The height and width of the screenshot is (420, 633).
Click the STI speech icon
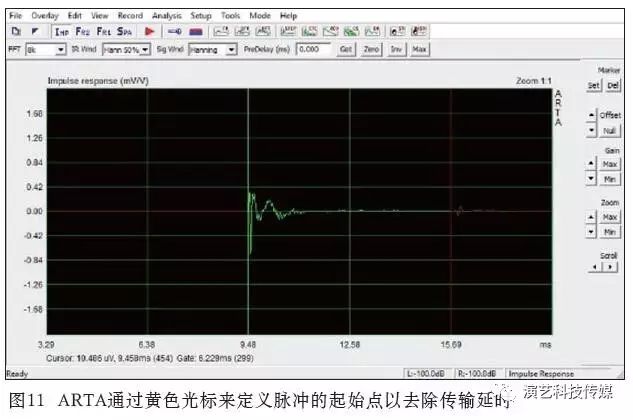coord(397,31)
